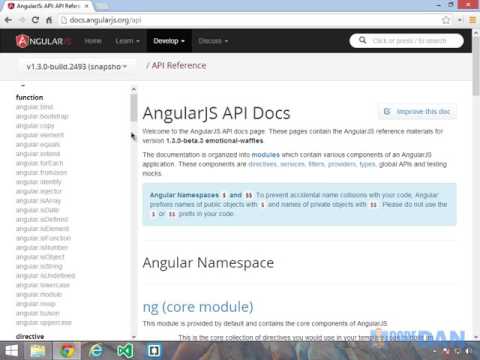Click the edit icon on Improve this doc
This screenshot has width=480, height=360.
387,111
